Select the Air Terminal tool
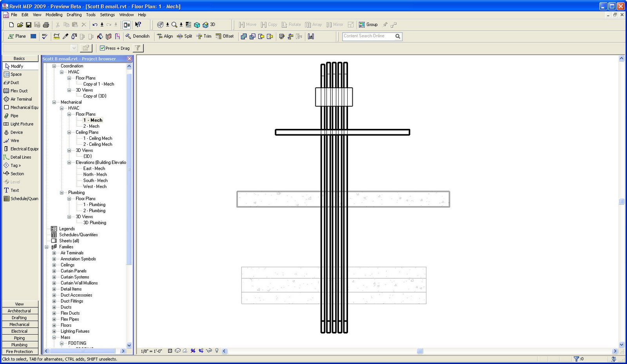Screen dimensions: 627x364 (18, 99)
